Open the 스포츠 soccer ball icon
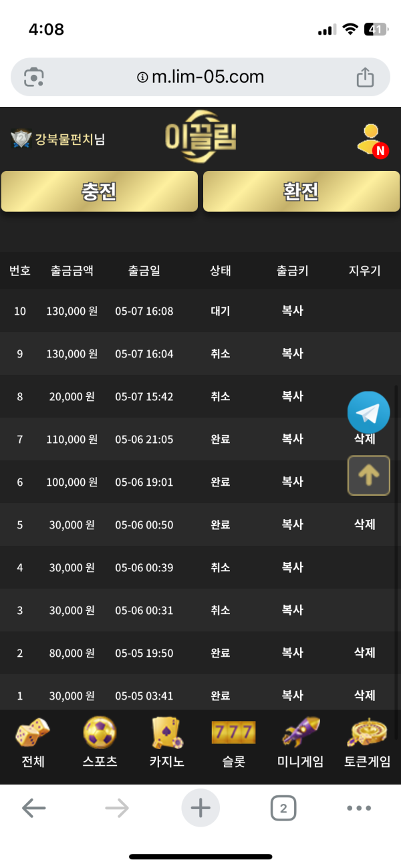This screenshot has width=401, height=868. pos(100,732)
